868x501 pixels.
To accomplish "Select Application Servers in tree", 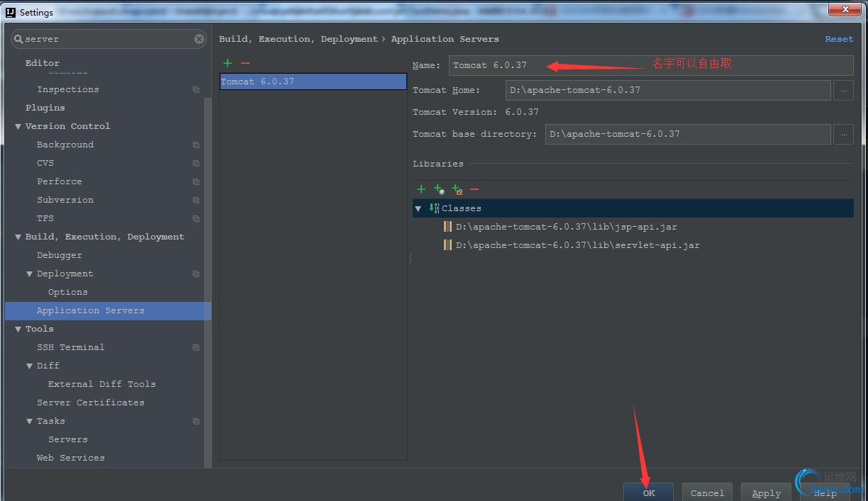I will pos(108,310).
